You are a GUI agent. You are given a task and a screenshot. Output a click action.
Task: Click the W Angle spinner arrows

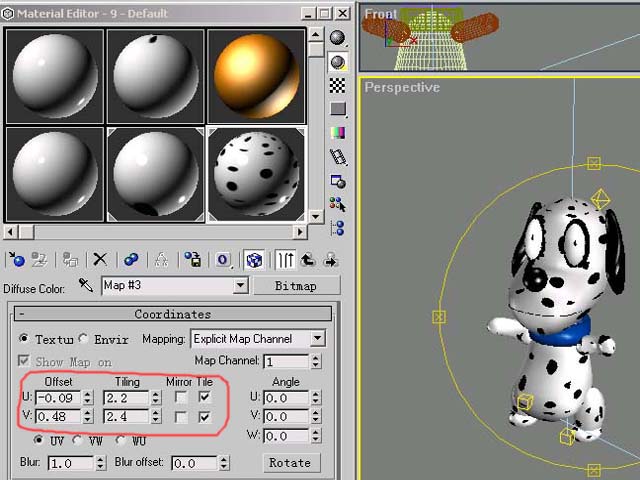tap(316, 436)
